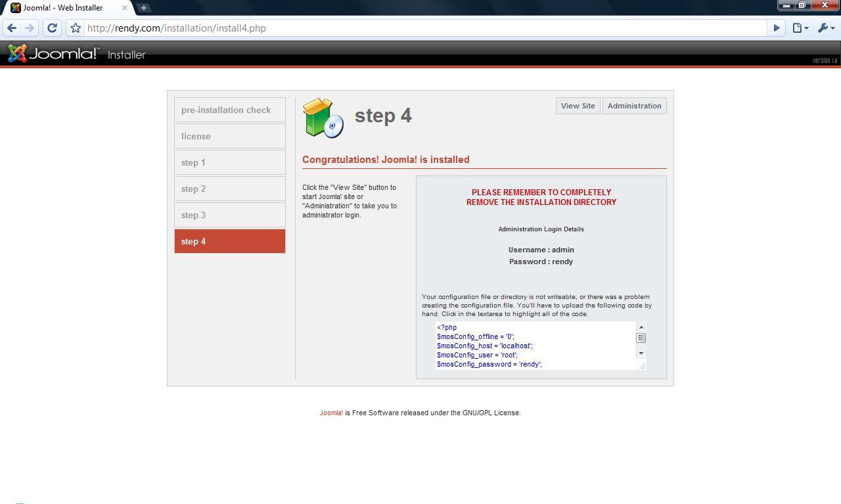The width and height of the screenshot is (841, 504).
Task: Click the $mosConfig_offline code line
Action: pos(476,336)
